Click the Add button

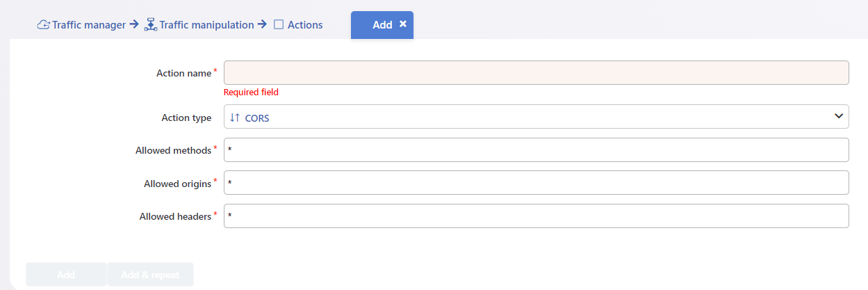(x=66, y=275)
